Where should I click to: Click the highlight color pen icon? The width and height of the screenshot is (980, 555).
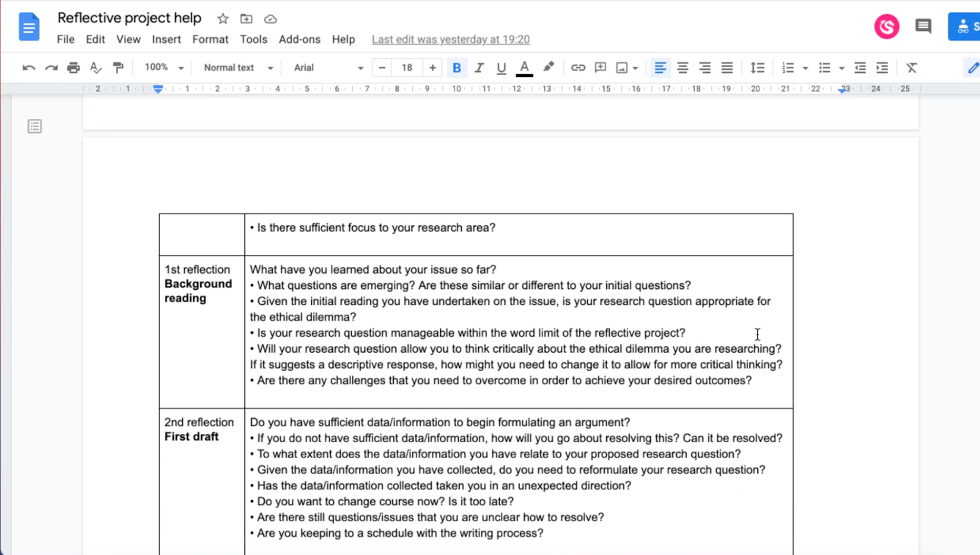(x=549, y=67)
